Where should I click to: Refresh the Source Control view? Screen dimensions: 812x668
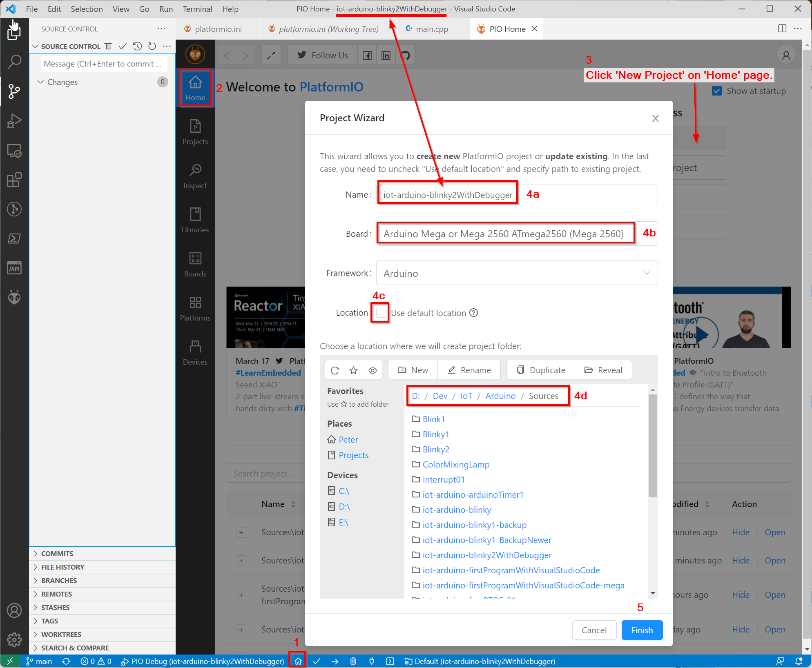[152, 46]
